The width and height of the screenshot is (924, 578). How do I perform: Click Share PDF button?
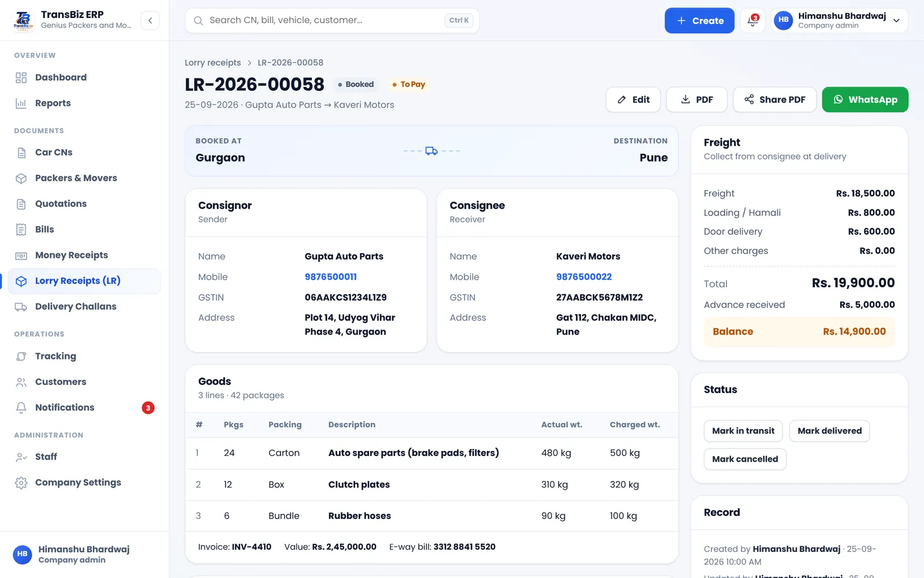[774, 99]
